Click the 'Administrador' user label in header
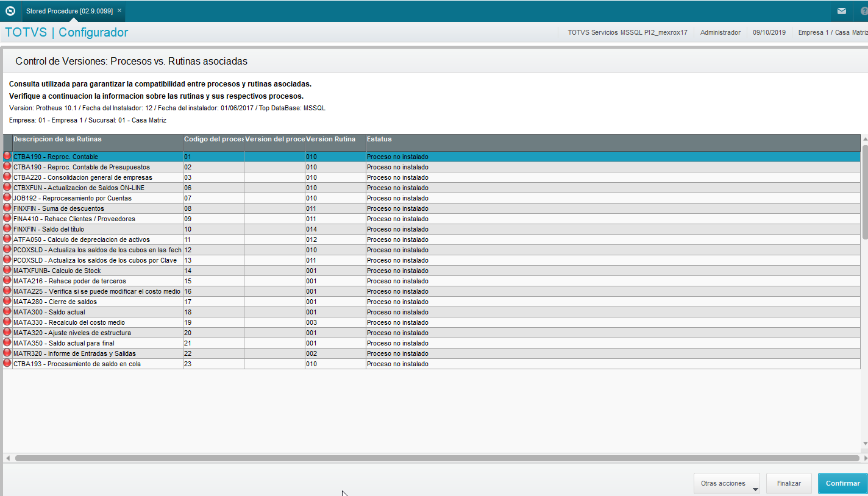This screenshot has height=496, width=868. coord(720,32)
